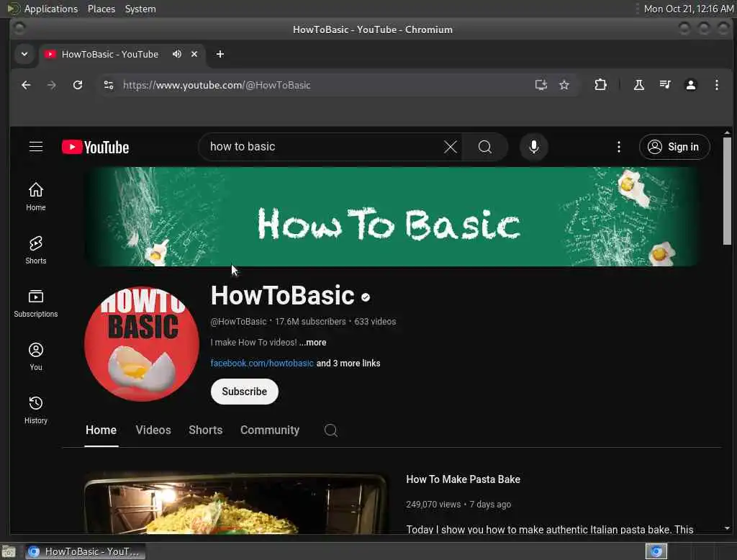This screenshot has width=737, height=560.
Task: Click the @HowToBasic handle text
Action: (238, 322)
